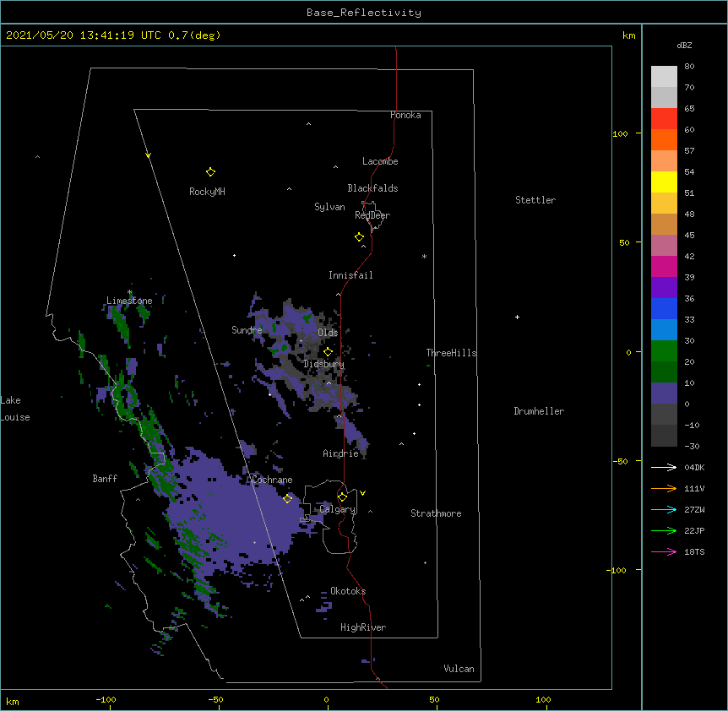This screenshot has height=711, width=728.
Task: Click the 04DK legend label
Action: click(694, 467)
